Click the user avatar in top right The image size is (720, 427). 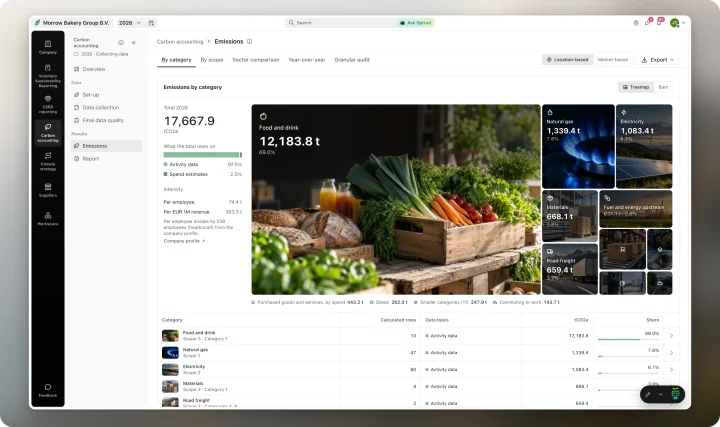point(674,22)
